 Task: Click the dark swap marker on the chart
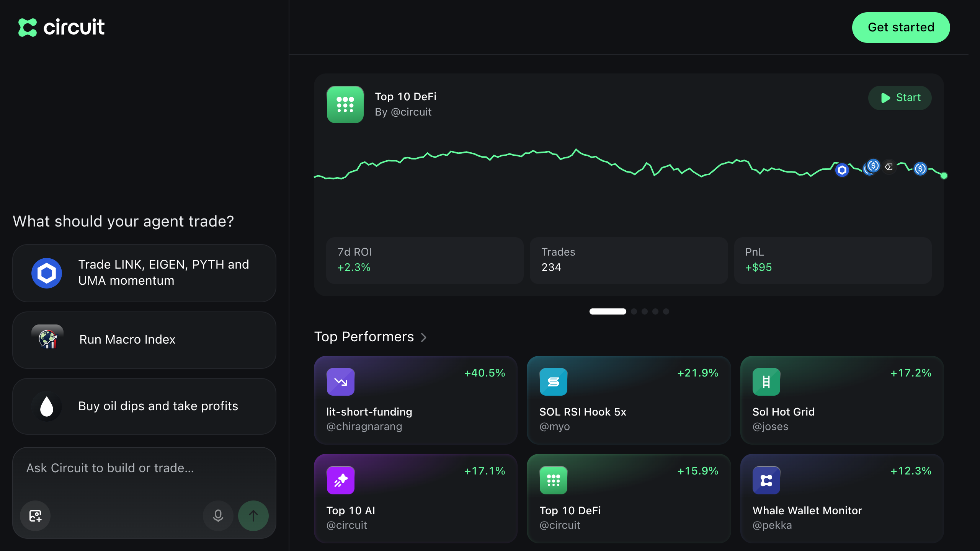(889, 167)
